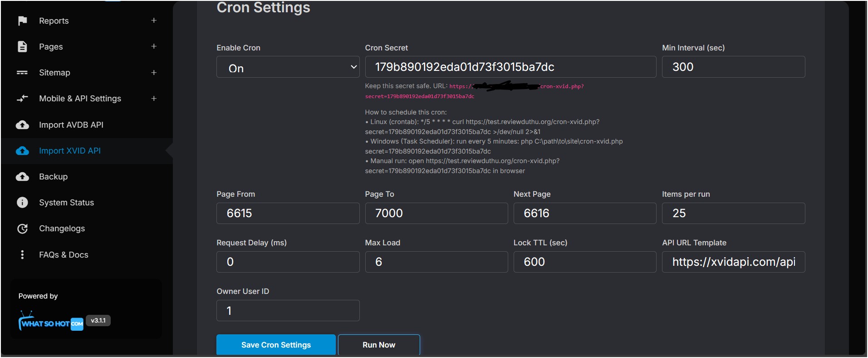Image resolution: width=868 pixels, height=358 pixels.
Task: Open Import XVID API menu item
Action: [x=70, y=151]
